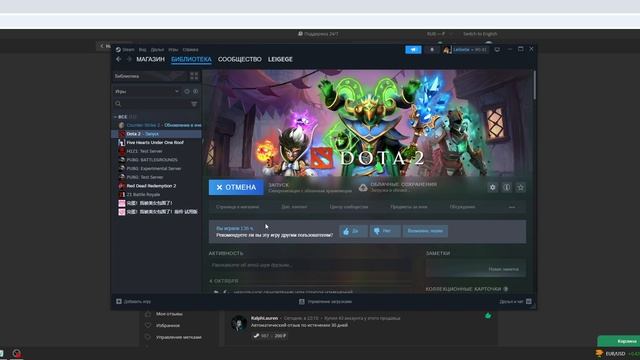Click the Big Picture mode monitor icon
The width and height of the screenshot is (640, 360).
point(497,50)
